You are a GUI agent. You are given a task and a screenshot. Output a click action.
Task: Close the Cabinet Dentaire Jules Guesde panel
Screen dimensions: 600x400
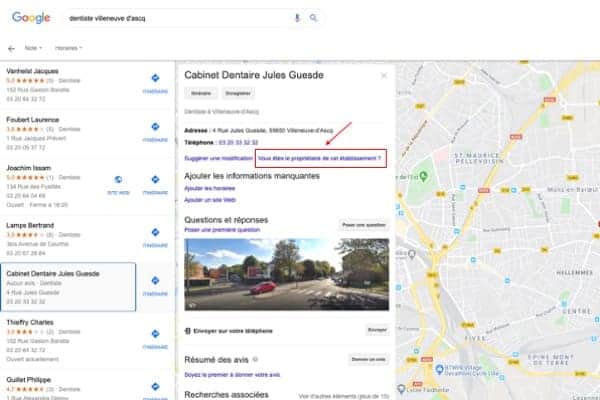[384, 76]
